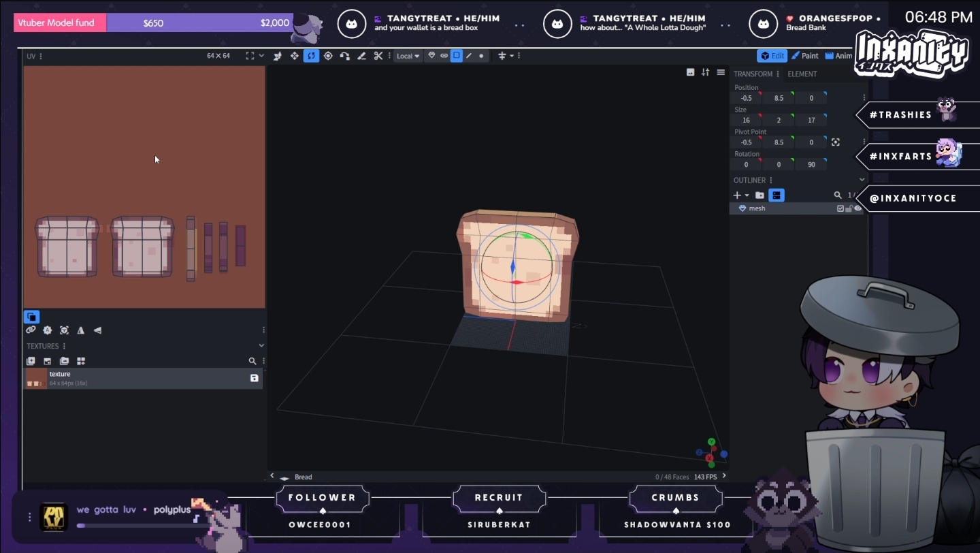Click the append elements template icon
Screen dimensions: 980x553
[x=81, y=361]
